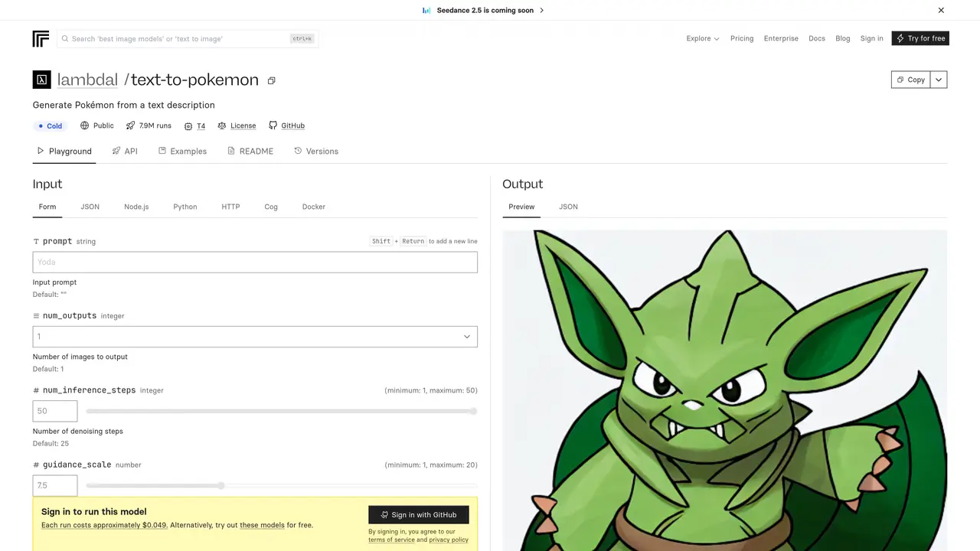Click the Try for free button
Screen dimensions: 980x551
click(x=920, y=38)
